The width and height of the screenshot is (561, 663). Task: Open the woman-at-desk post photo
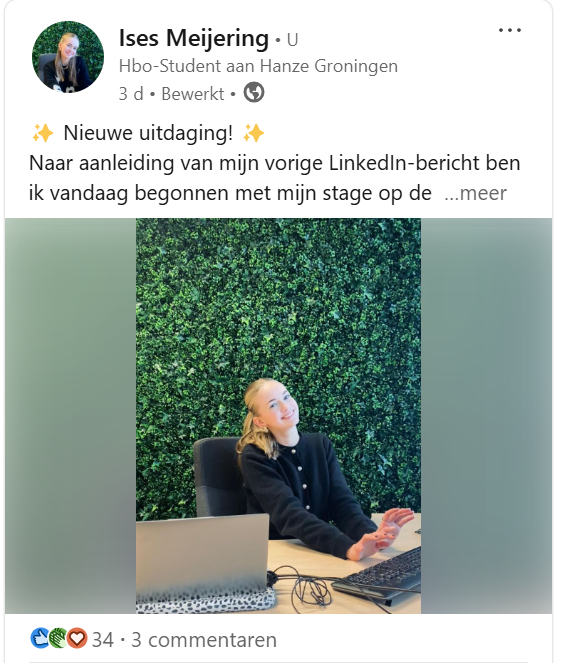tap(278, 416)
